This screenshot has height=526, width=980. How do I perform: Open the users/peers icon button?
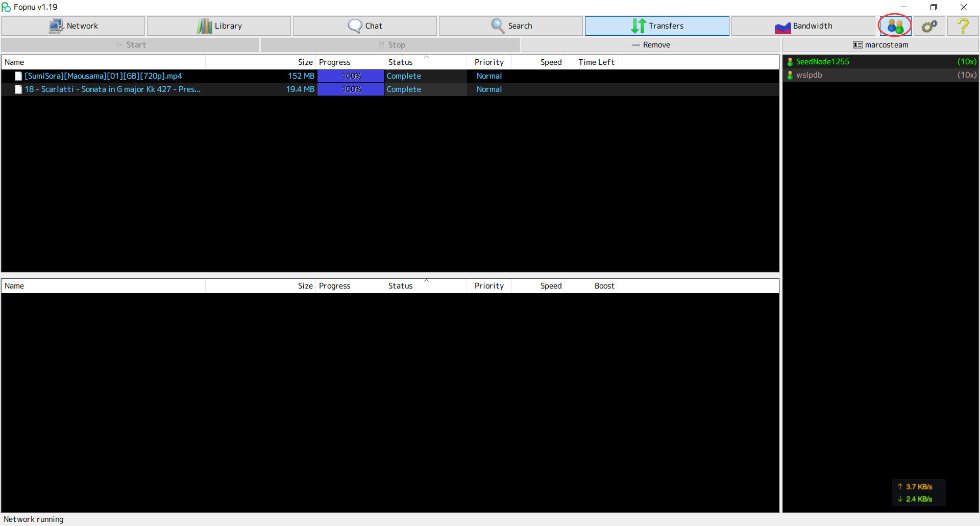click(x=895, y=26)
